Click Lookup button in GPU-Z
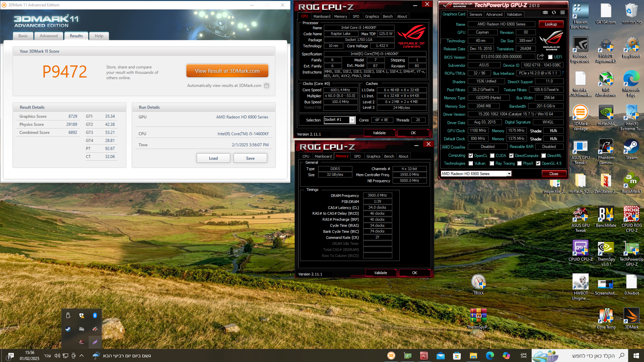Screen dimensions: 644x362 551,24
